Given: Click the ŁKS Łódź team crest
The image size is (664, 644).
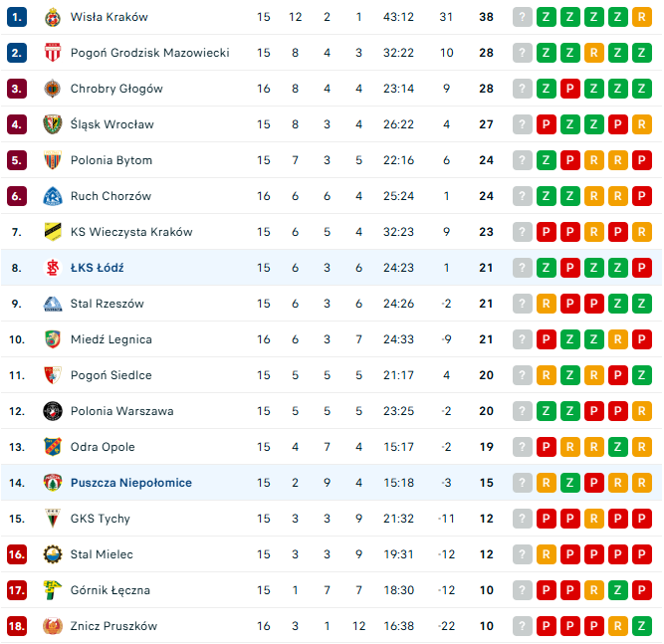Looking at the screenshot, I should (x=53, y=268).
